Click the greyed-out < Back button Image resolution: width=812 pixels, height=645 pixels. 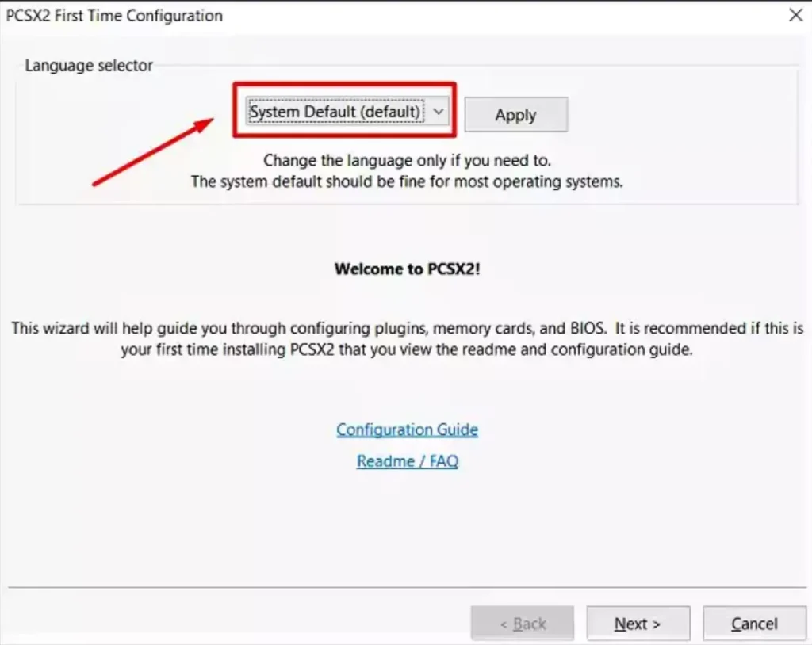point(522,624)
